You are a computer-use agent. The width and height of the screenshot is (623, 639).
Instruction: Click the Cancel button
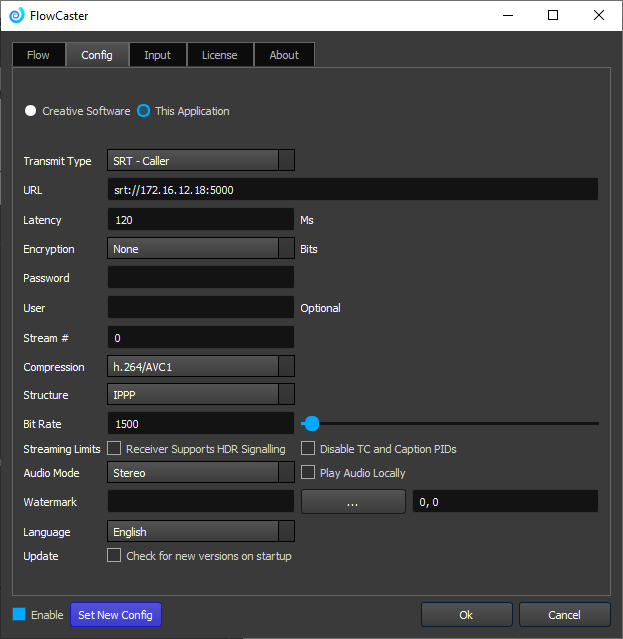565,615
